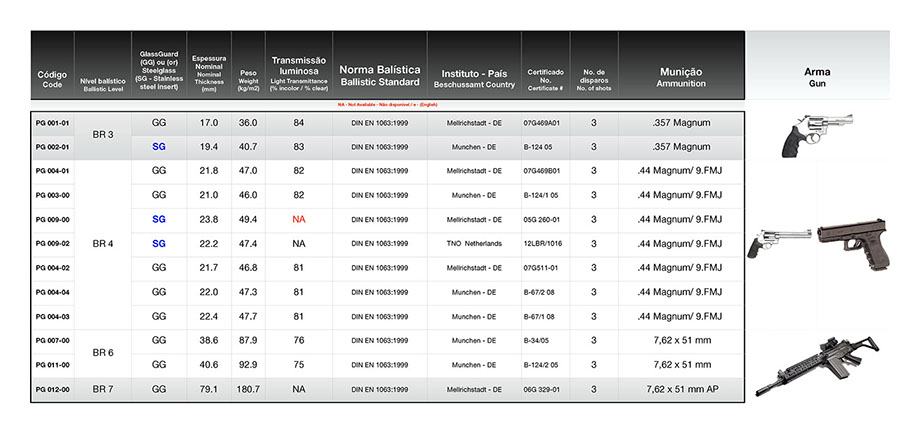Click 7,62 x 51 mm in row PG 007-00

point(682,341)
